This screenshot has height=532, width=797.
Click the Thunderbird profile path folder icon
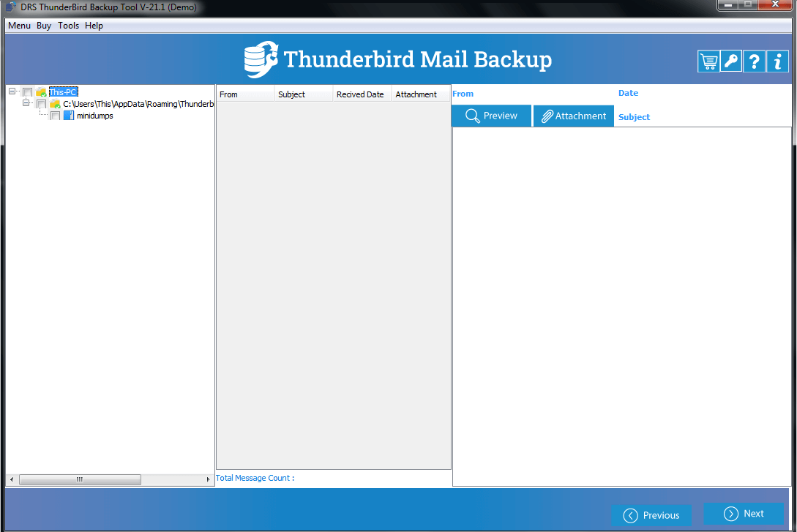pos(55,104)
